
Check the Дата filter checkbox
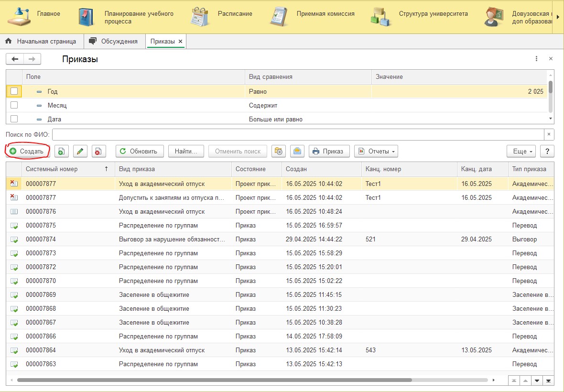pyautogui.click(x=14, y=119)
